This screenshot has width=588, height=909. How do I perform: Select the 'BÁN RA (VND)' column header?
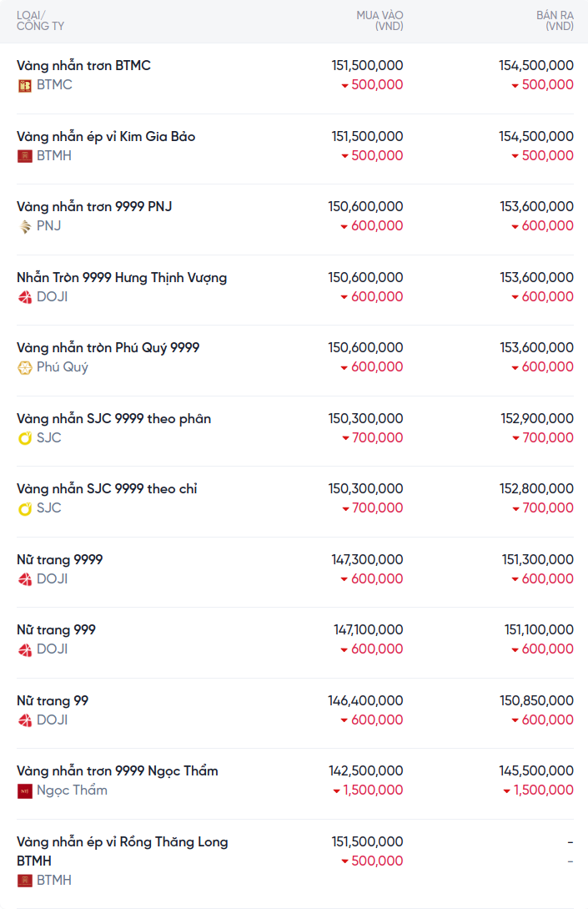pyautogui.click(x=555, y=21)
